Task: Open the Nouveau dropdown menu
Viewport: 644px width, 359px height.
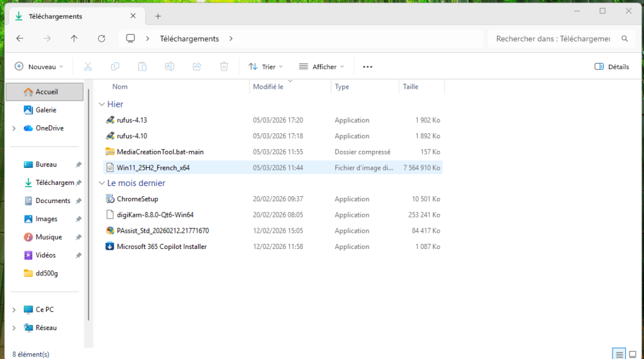Action: pos(39,67)
